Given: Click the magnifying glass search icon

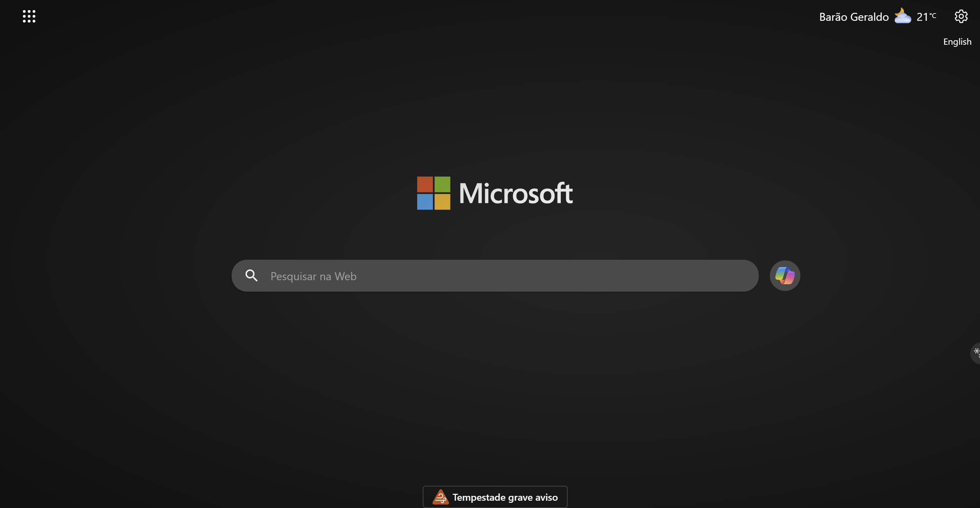Looking at the screenshot, I should tap(251, 276).
